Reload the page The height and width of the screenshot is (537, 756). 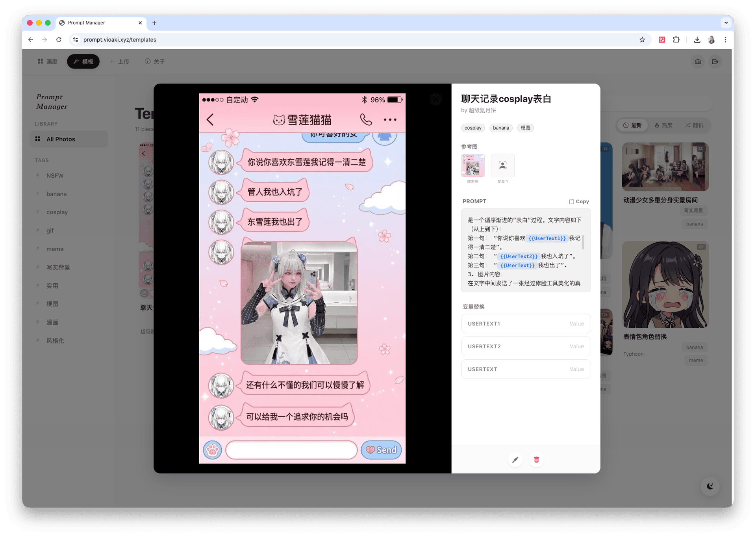[x=59, y=40]
